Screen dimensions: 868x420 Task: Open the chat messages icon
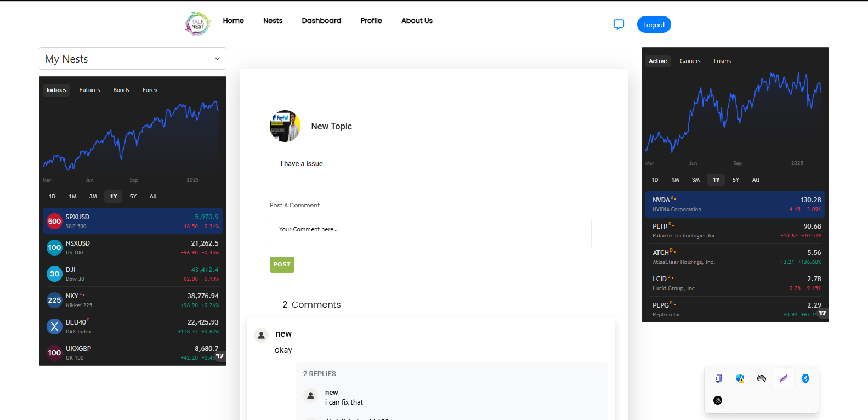[619, 24]
